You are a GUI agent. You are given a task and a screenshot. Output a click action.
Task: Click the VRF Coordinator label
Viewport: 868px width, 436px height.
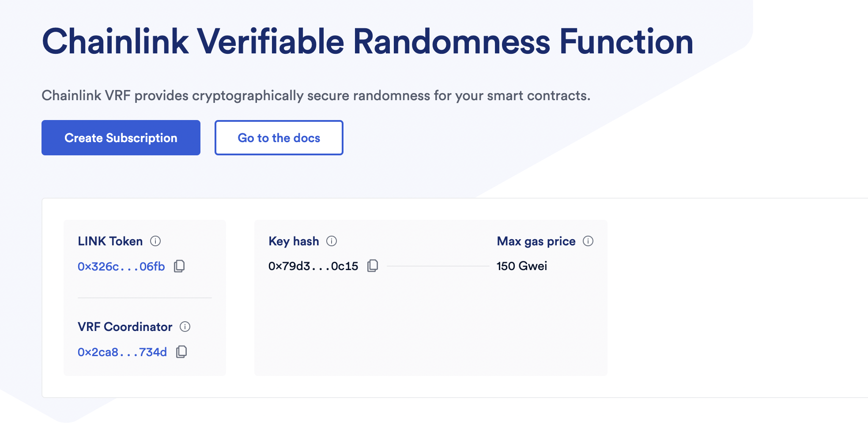(x=125, y=327)
